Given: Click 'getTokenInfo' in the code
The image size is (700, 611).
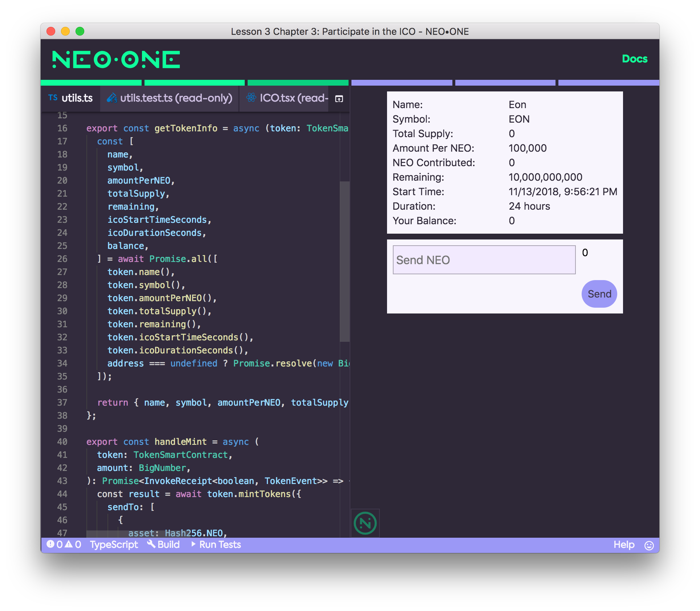Looking at the screenshot, I should point(186,128).
